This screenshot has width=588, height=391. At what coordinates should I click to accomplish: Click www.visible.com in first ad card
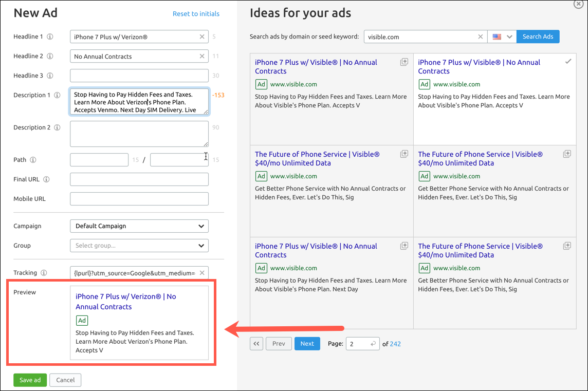tap(293, 84)
